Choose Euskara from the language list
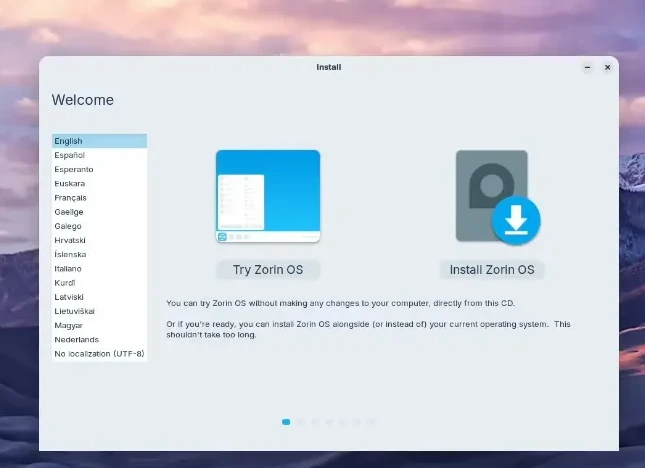The image size is (645, 468). click(x=100, y=183)
